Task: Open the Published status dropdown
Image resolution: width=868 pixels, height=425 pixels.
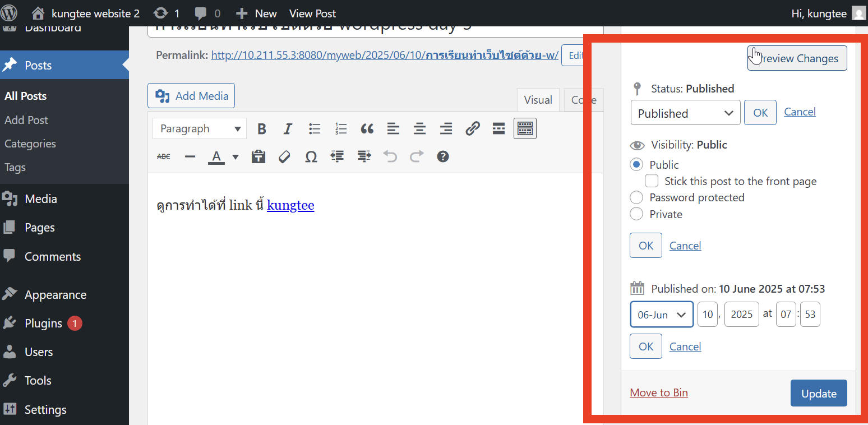Action: click(x=685, y=113)
